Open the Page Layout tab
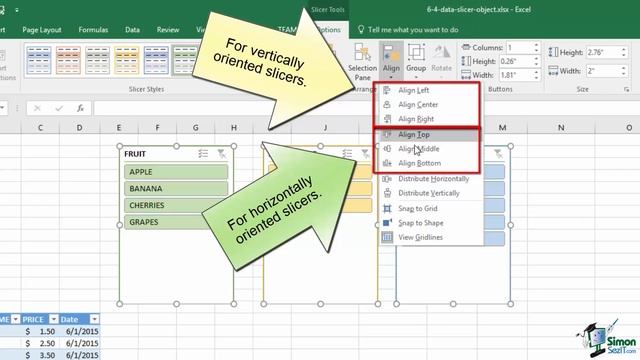640x360 pixels. tap(42, 30)
